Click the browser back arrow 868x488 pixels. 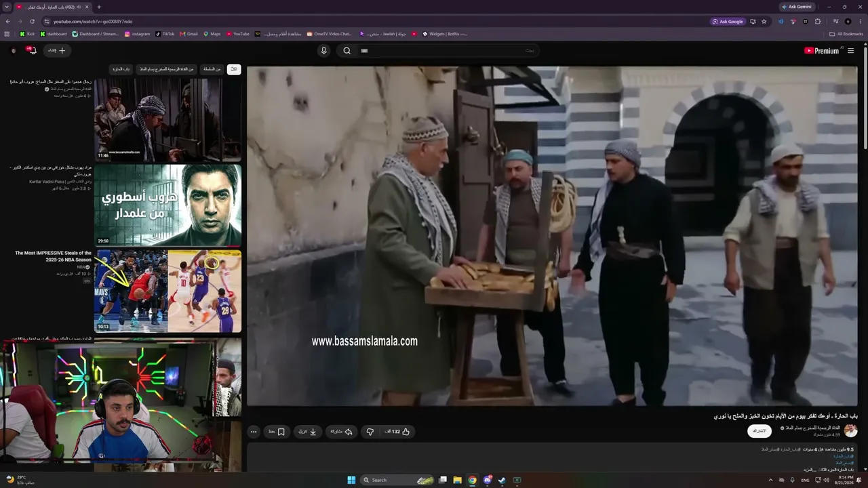coord(7,21)
